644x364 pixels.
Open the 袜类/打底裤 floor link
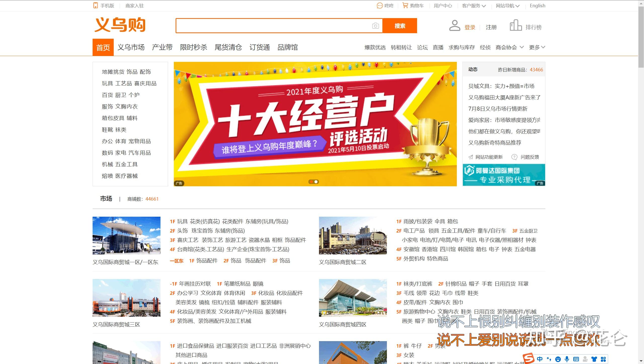pos(418,284)
